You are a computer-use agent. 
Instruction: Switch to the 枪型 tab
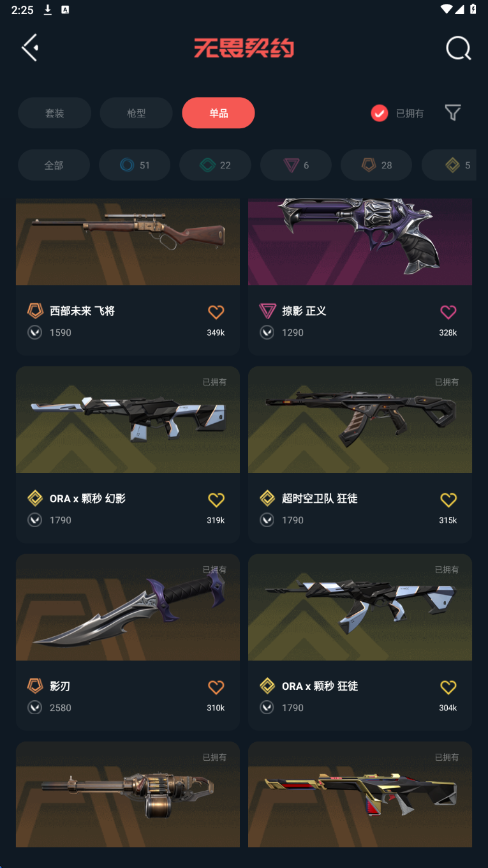(x=136, y=113)
